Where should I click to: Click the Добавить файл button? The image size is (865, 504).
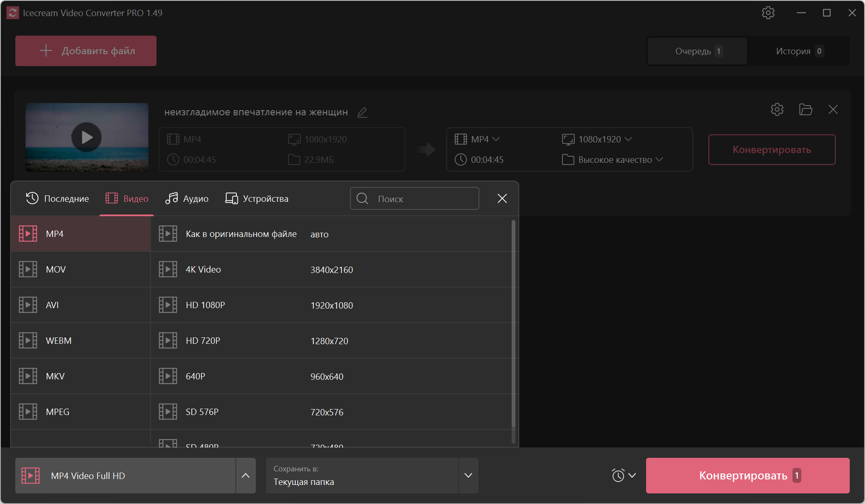(86, 51)
